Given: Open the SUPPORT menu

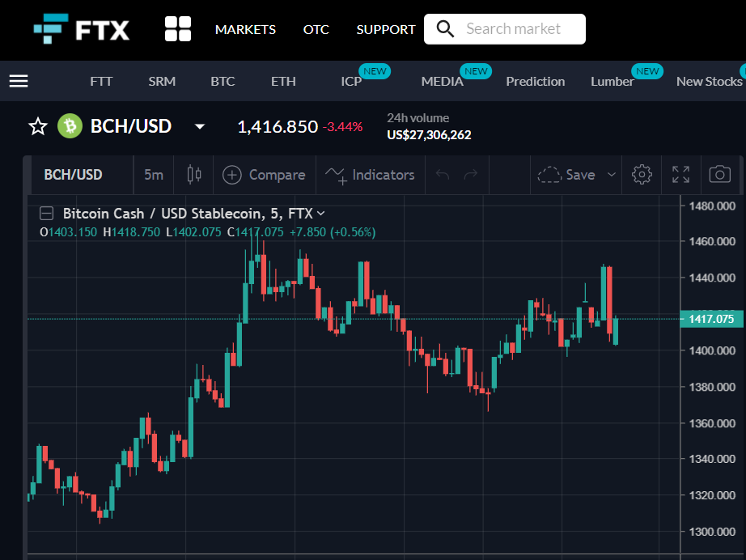Looking at the screenshot, I should point(386,29).
